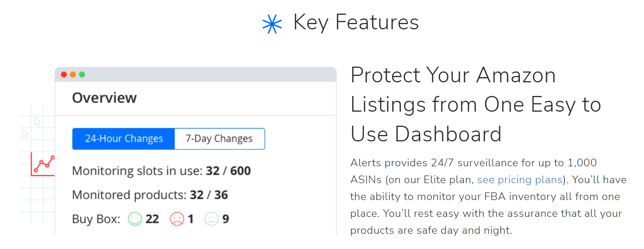This screenshot has height=249, width=644.
Task: Select the 24-Hour Changes tab
Action: 124,139
